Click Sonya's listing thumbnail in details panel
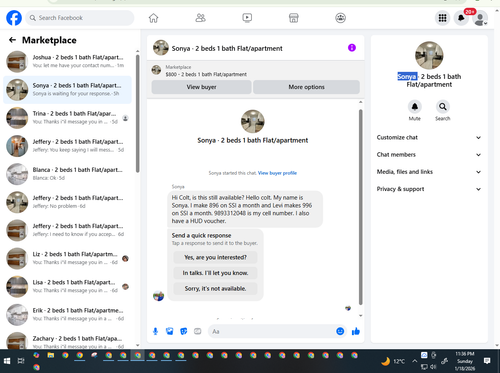This screenshot has height=373, width=500. [429, 55]
